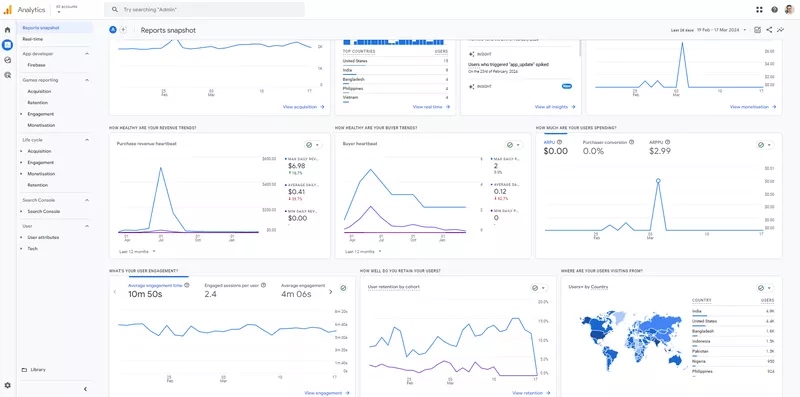
Task: Click the View monetisation link
Action: coord(753,107)
